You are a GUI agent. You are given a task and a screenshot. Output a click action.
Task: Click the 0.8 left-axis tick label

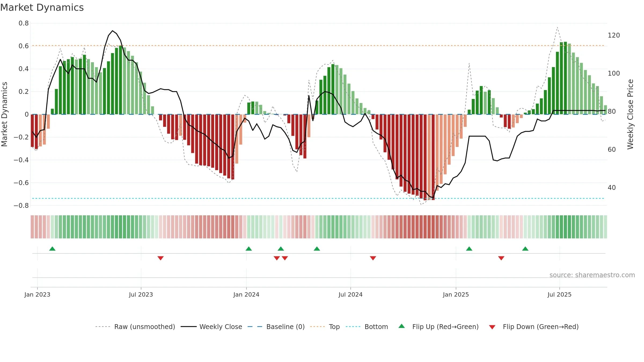coord(24,23)
